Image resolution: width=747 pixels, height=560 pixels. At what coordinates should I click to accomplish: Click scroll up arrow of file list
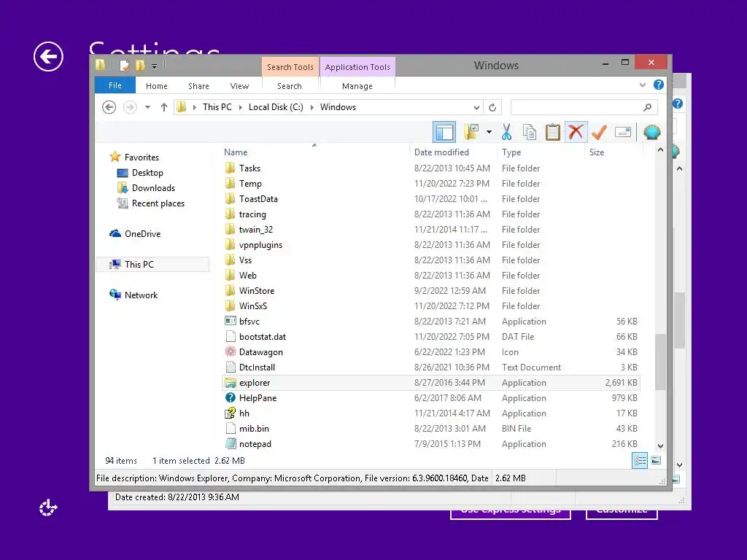(660, 150)
